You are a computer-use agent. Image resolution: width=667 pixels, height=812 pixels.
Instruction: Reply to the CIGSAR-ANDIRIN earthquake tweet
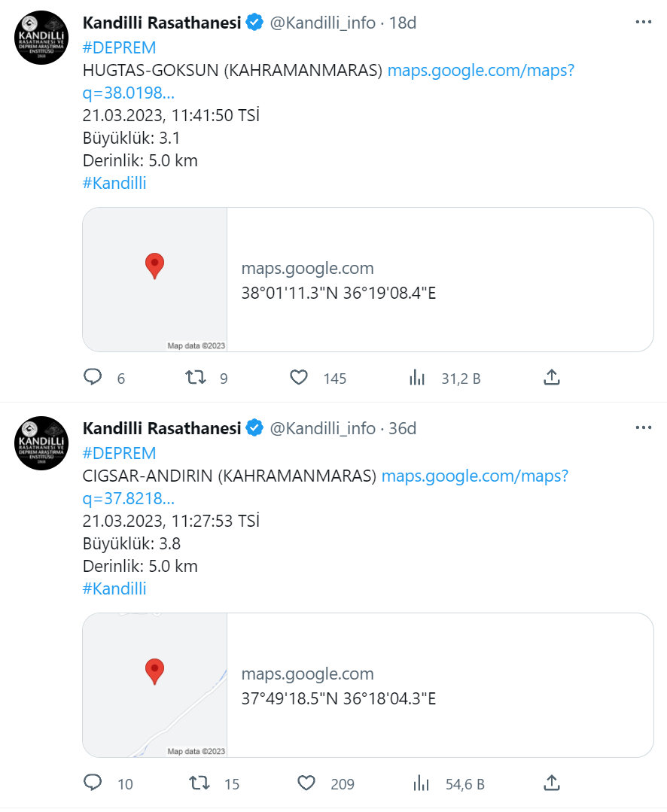[93, 783]
